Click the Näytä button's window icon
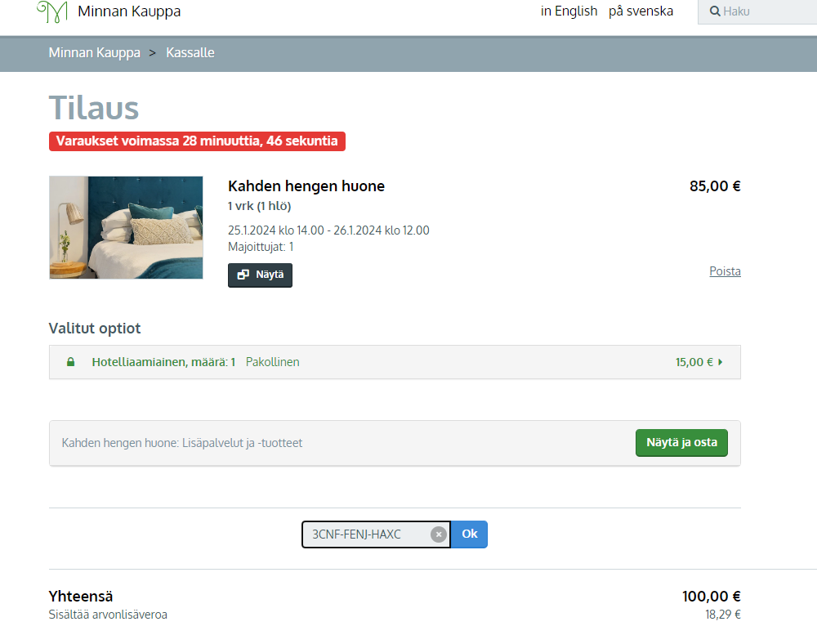 tap(243, 275)
